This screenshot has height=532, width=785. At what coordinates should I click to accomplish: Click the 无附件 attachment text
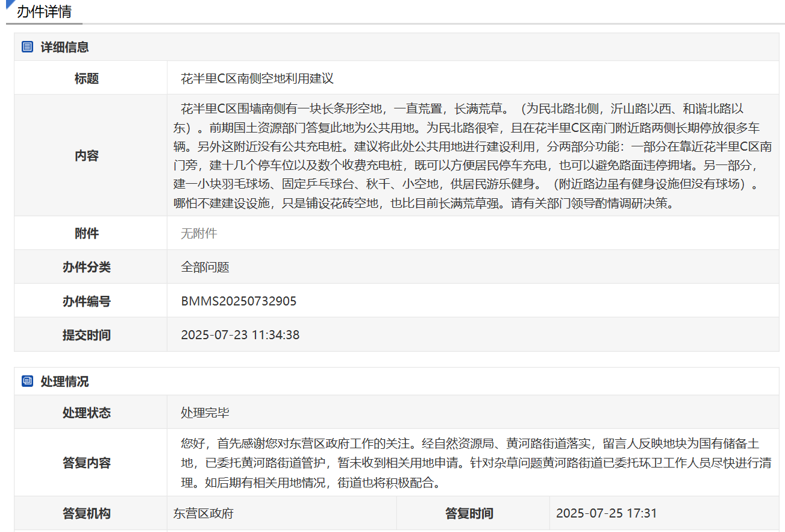pyautogui.click(x=199, y=233)
